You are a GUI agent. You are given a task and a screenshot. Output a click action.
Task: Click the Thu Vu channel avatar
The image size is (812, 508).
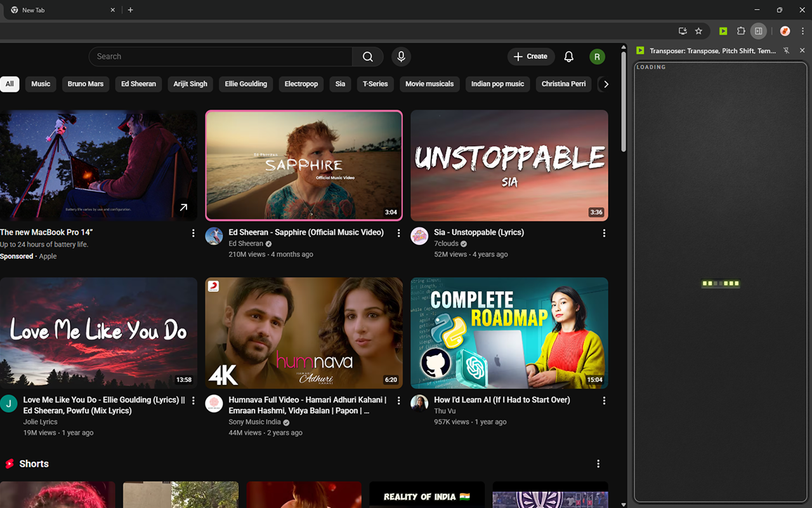point(419,403)
